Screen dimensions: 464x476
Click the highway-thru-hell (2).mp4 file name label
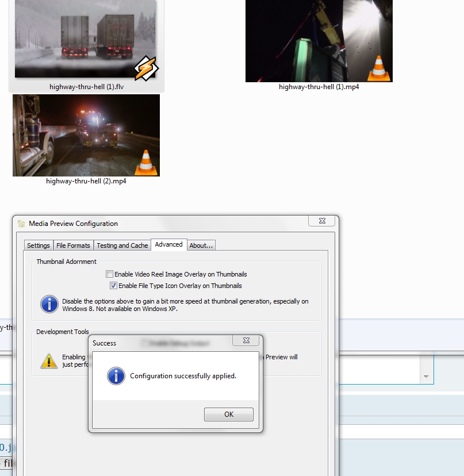point(86,181)
